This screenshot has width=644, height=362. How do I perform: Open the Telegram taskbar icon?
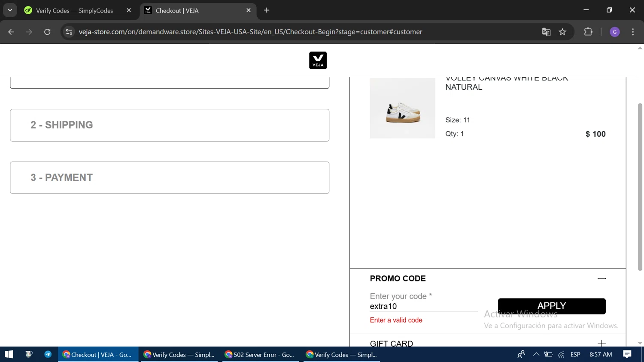(48, 354)
